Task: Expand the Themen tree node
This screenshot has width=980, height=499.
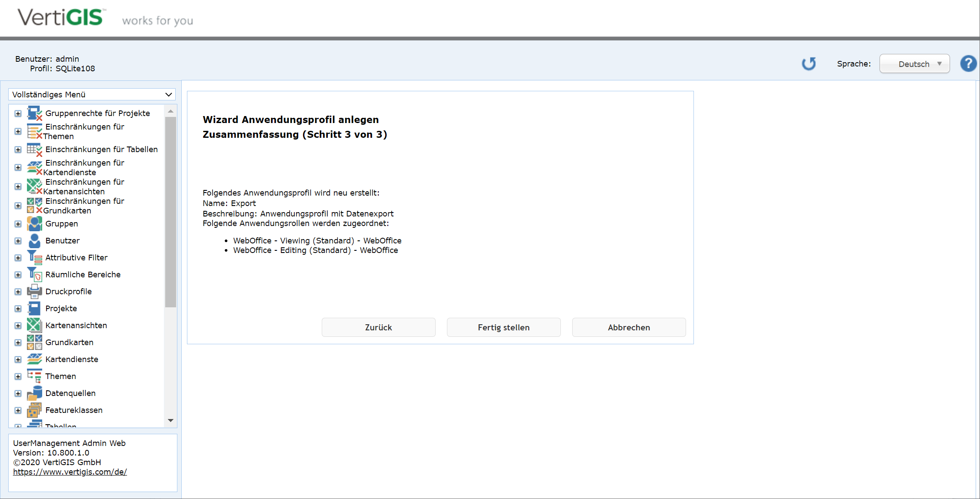Action: click(18, 376)
